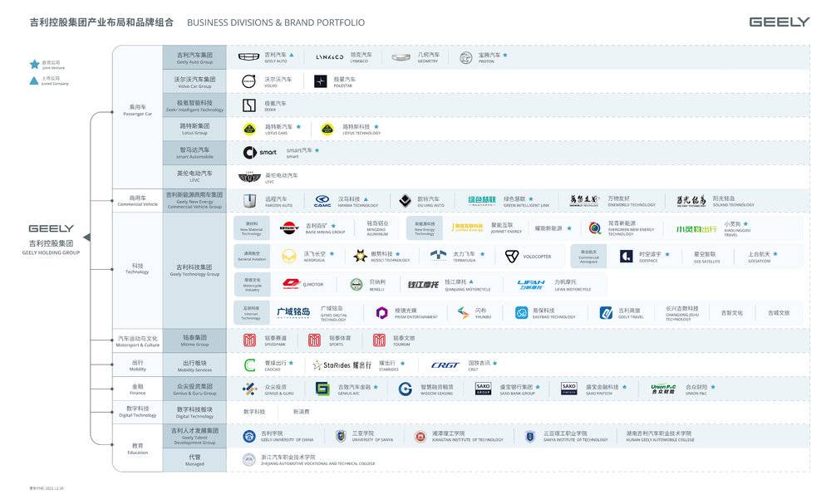Click the Geely Travel blue logo
This screenshot has height=504, width=831.
click(x=607, y=313)
